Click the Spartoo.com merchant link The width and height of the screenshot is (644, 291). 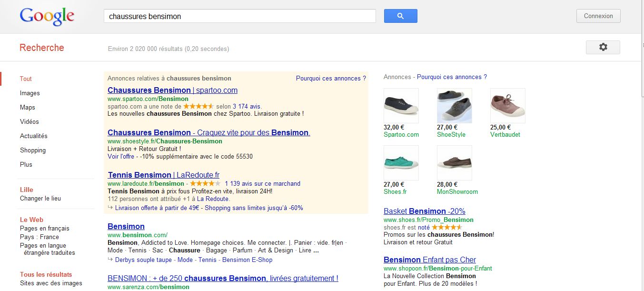[x=401, y=135]
